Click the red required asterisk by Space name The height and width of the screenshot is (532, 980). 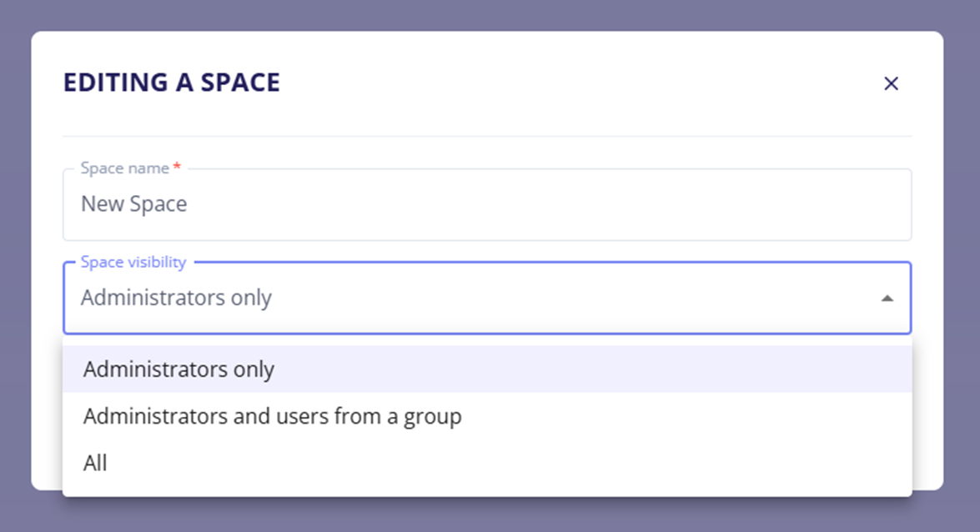coord(177,168)
